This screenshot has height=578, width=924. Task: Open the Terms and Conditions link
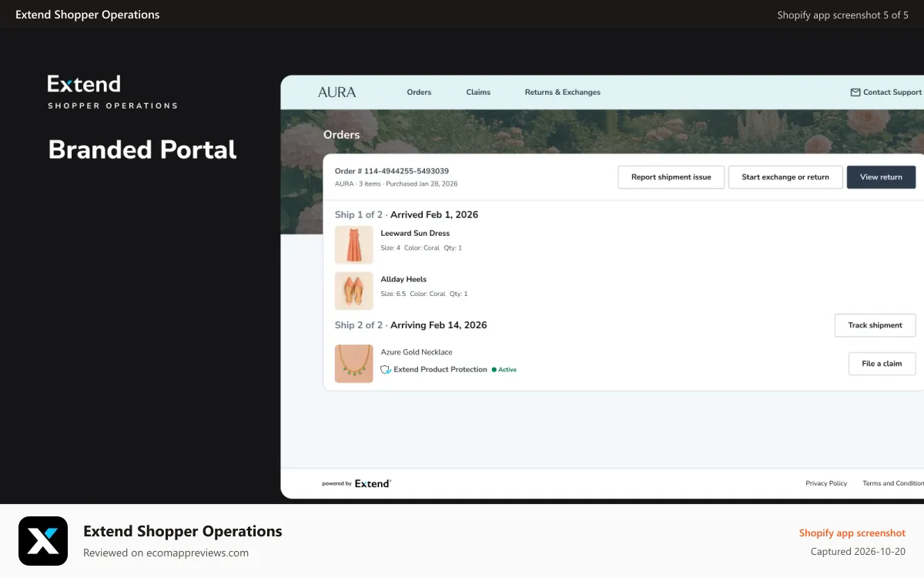click(x=893, y=483)
